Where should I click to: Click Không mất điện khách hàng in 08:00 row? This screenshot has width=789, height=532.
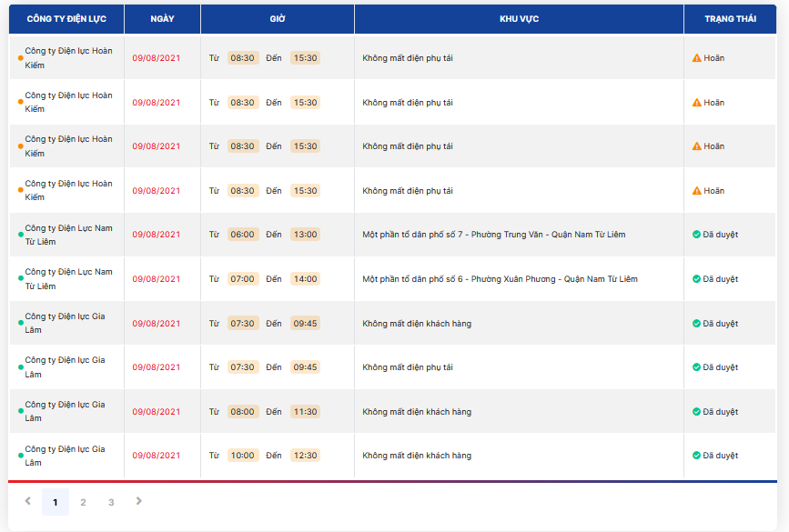pyautogui.click(x=417, y=412)
